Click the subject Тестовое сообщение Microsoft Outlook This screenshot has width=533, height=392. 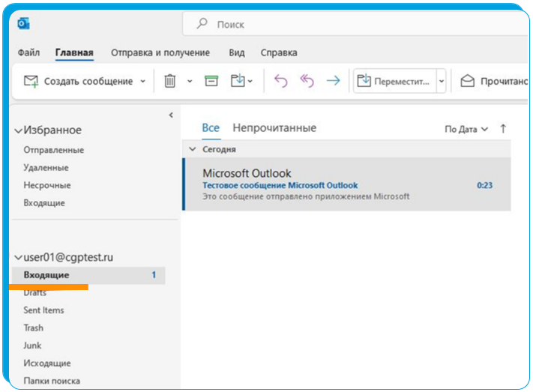click(280, 185)
